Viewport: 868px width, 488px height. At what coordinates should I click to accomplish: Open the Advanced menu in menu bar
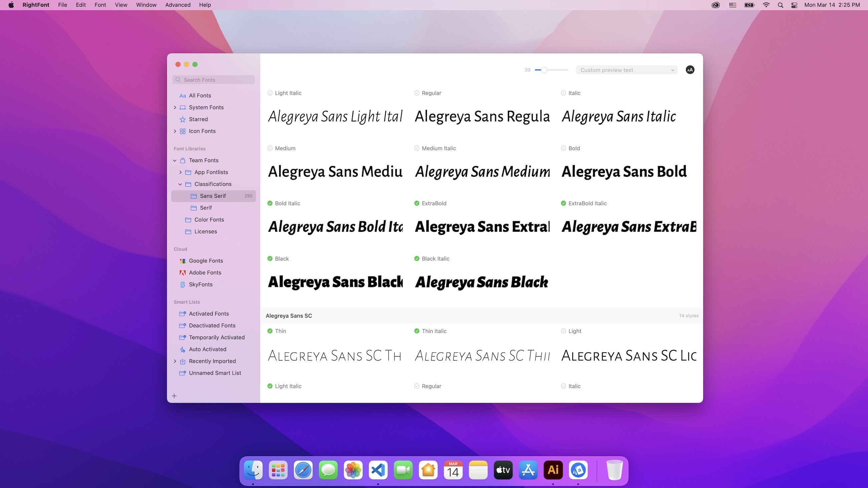click(x=178, y=5)
